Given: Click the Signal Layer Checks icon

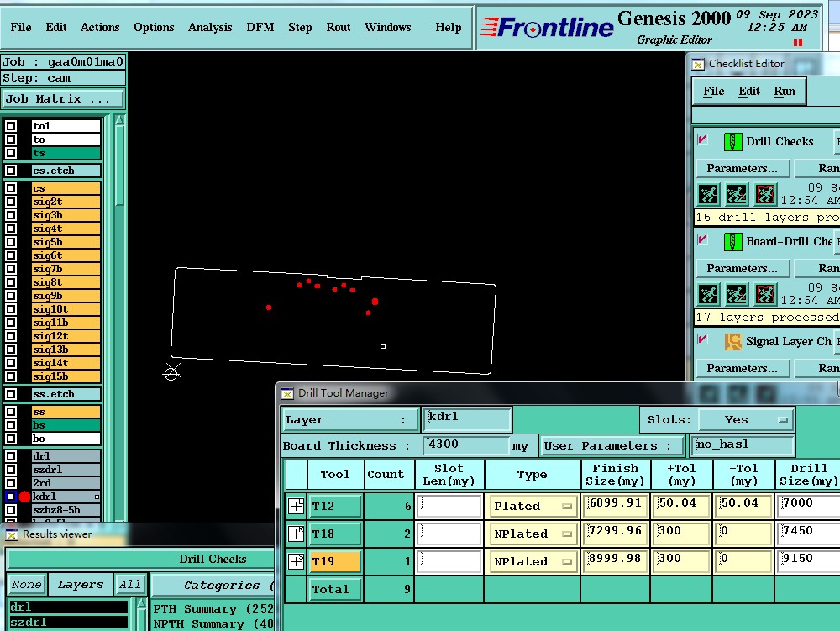Looking at the screenshot, I should (x=732, y=342).
